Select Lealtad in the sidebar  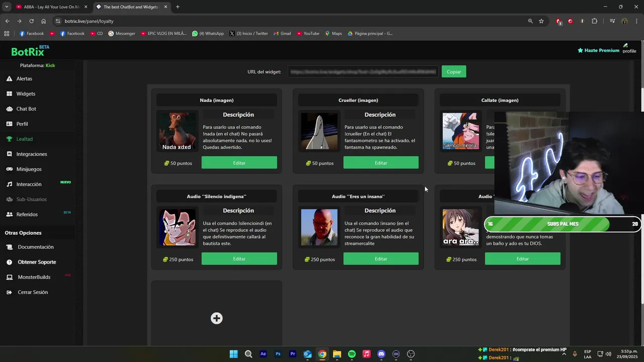[24, 139]
